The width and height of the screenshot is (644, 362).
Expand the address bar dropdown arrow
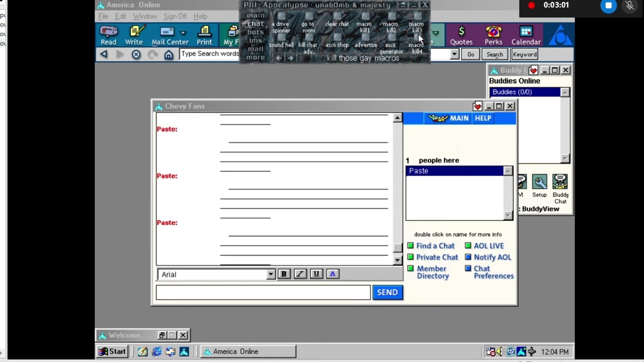point(455,54)
